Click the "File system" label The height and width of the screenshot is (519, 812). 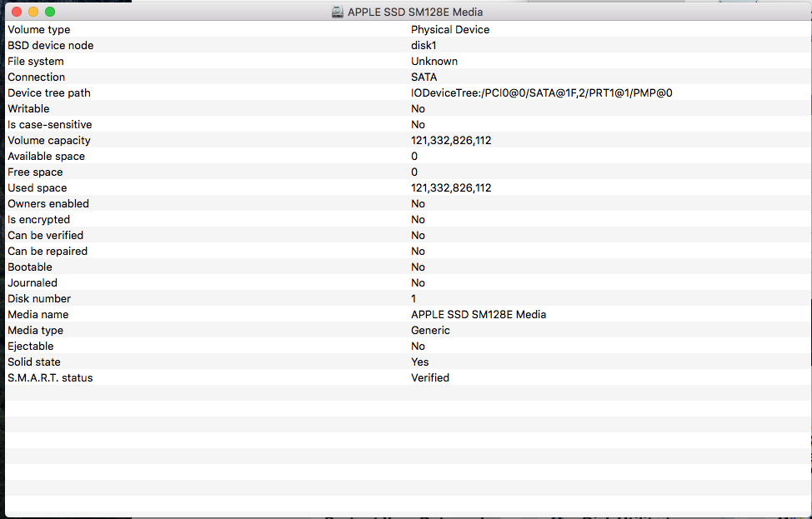pyautogui.click(x=36, y=61)
